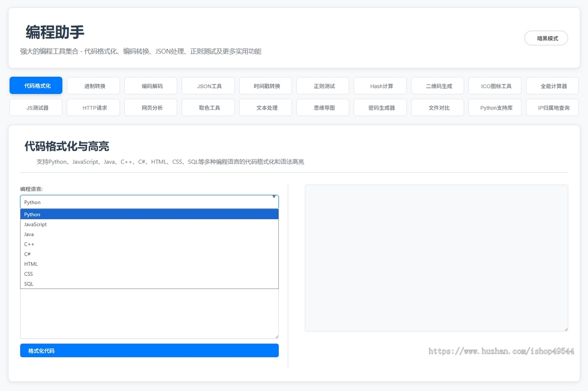Choose C++ in the language list

pos(149,244)
